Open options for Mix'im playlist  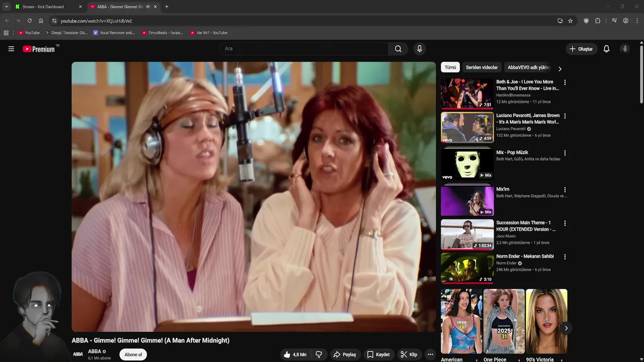click(x=565, y=190)
